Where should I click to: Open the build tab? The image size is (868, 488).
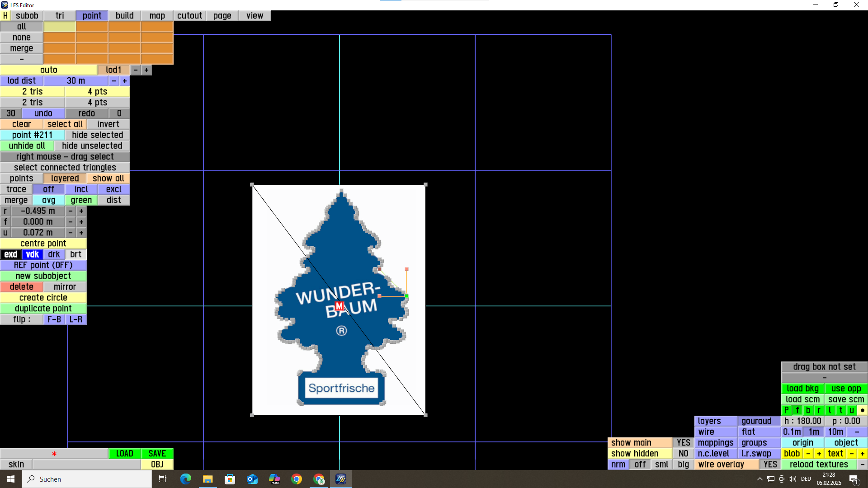[x=124, y=15]
